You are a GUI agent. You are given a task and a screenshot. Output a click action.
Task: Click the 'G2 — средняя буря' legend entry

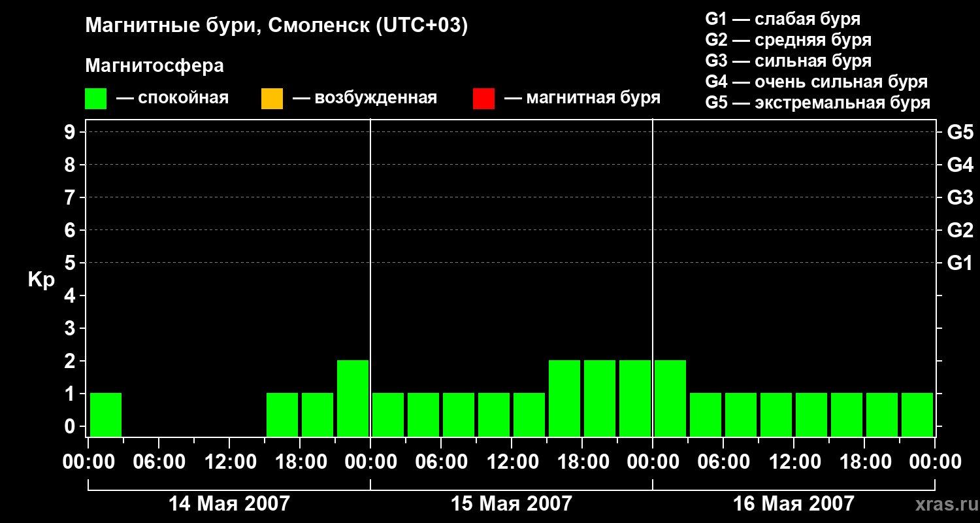(x=788, y=40)
